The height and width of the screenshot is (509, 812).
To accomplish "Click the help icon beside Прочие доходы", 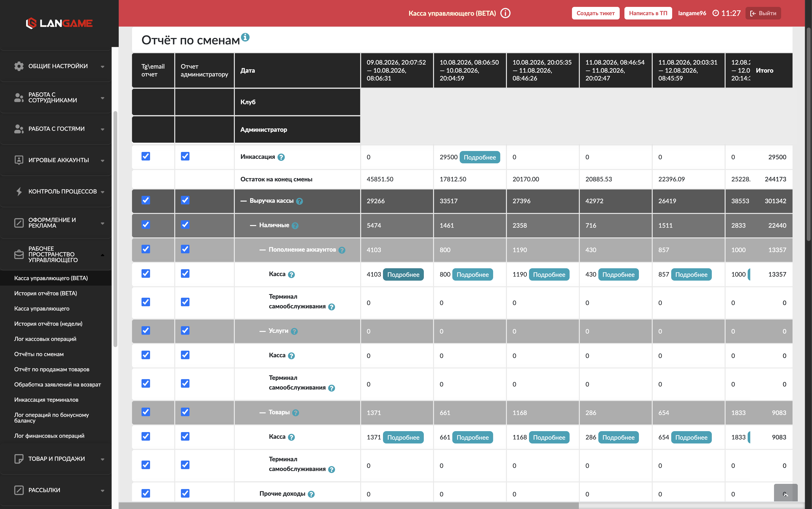I will [x=311, y=494].
